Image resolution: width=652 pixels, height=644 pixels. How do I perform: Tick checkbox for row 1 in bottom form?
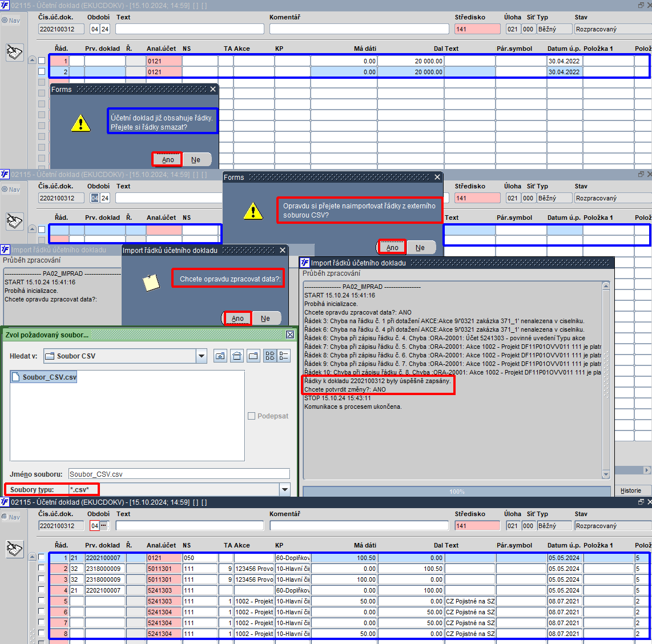click(42, 557)
